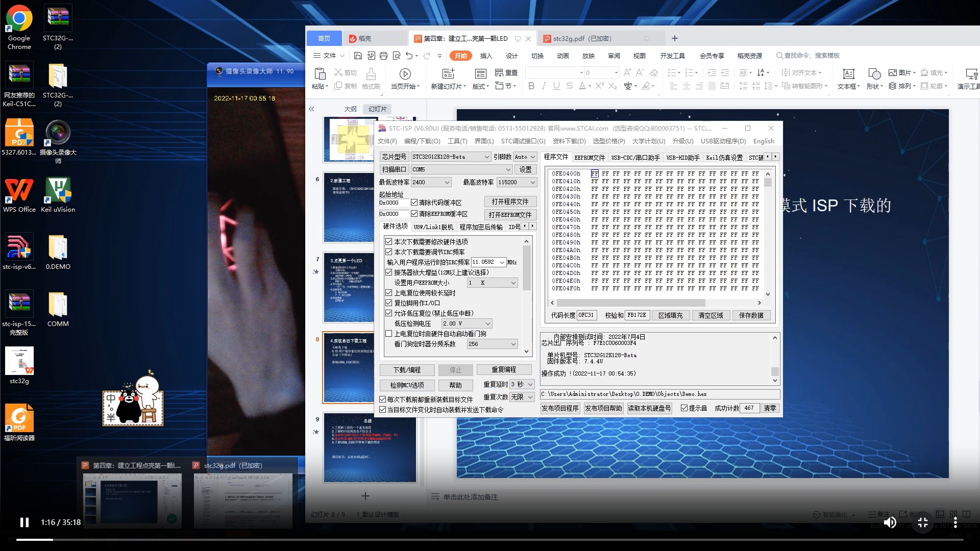Click the paste clipboard icon in WPS
Image resolution: width=980 pixels, height=551 pixels.
point(320,74)
